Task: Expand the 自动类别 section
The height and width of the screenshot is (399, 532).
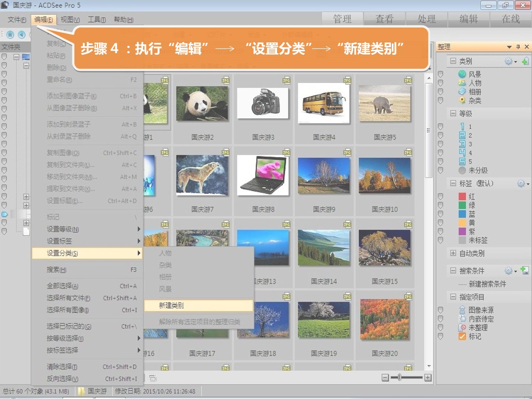Action: coord(453,253)
